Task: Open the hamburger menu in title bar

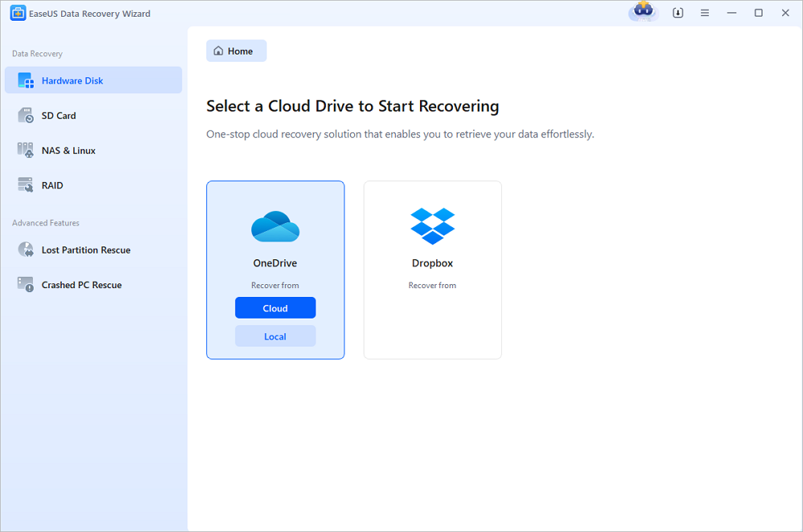Action: pos(704,14)
